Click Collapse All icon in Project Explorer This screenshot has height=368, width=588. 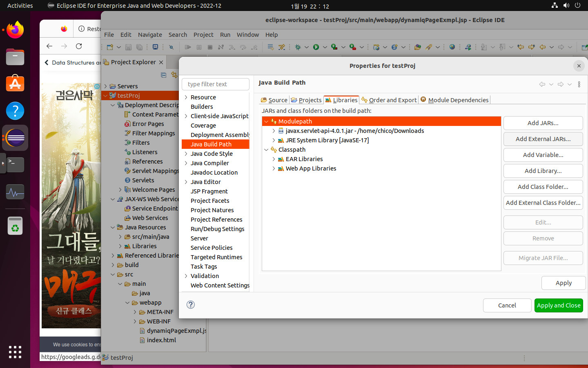tap(163, 75)
